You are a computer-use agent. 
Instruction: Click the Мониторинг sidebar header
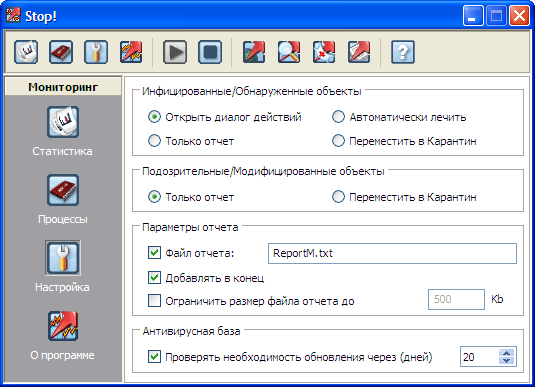(63, 87)
